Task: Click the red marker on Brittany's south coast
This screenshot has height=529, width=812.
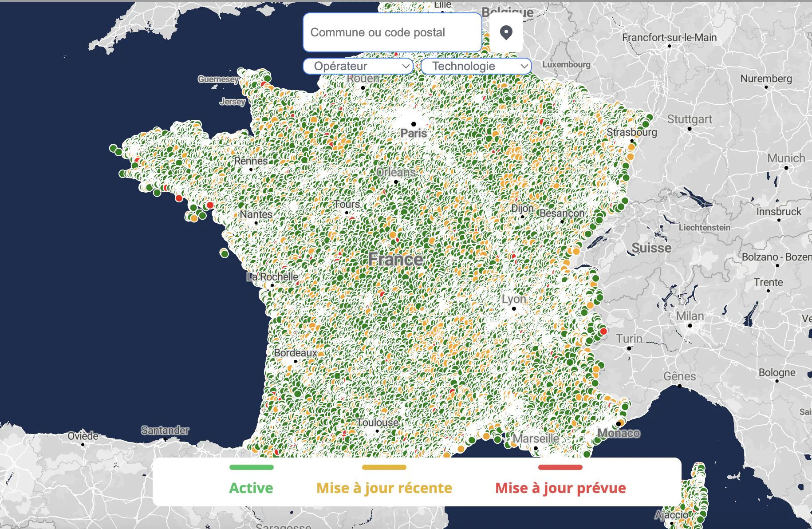Action: (179, 198)
